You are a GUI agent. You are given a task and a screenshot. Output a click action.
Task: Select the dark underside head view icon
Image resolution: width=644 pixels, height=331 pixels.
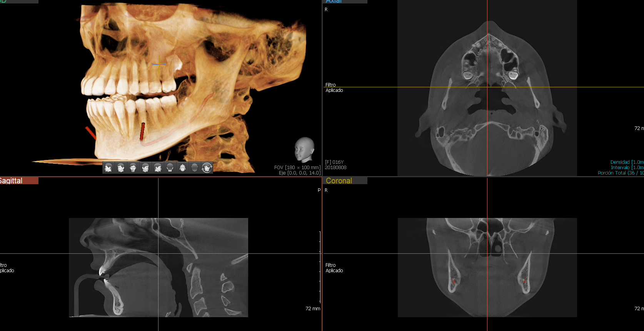pyautogui.click(x=195, y=168)
